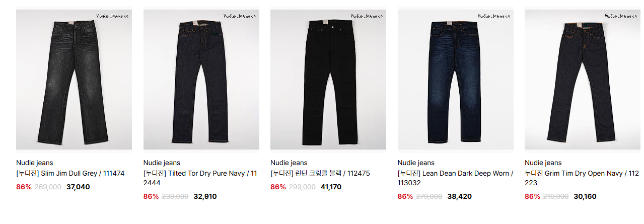Open the Lean Dean Dark Deep Worn image
The height and width of the screenshot is (224, 644).
(x=456, y=80)
